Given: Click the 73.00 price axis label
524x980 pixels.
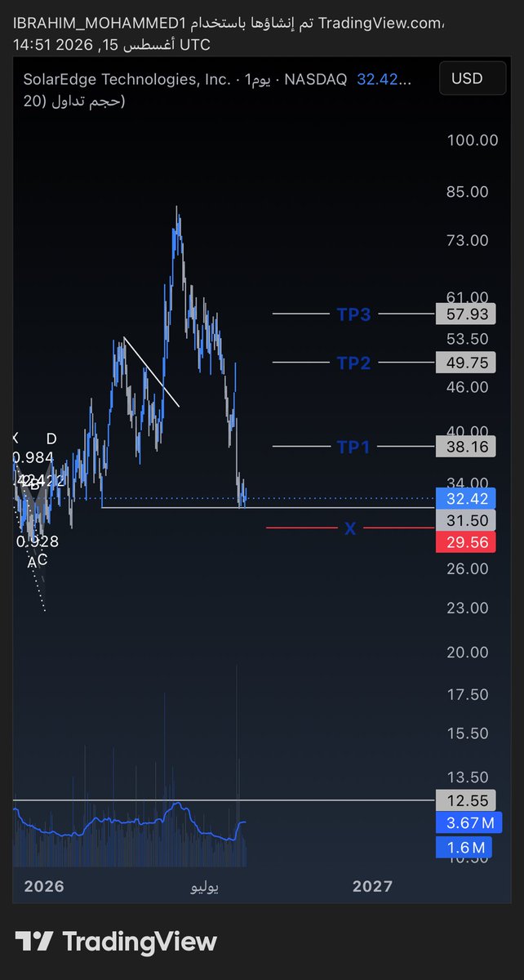Looking at the screenshot, I should point(468,240).
